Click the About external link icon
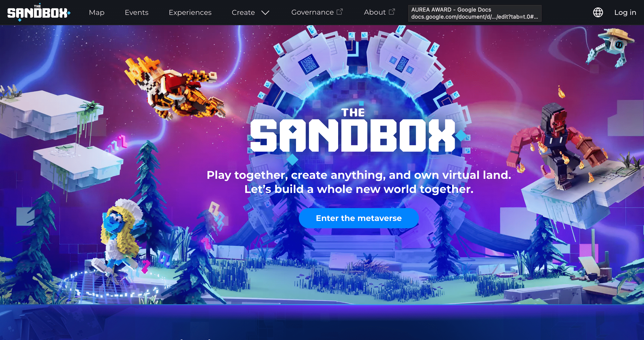Screen dimensions: 644x340 [x=392, y=12]
